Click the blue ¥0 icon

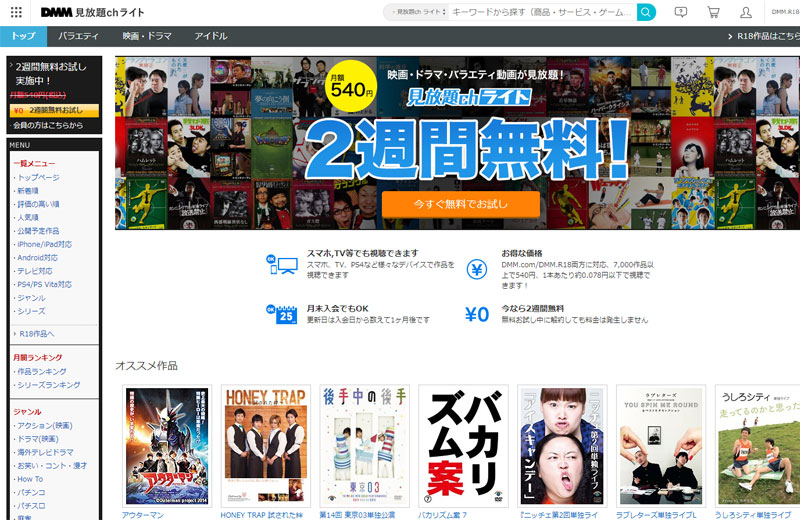(x=477, y=314)
